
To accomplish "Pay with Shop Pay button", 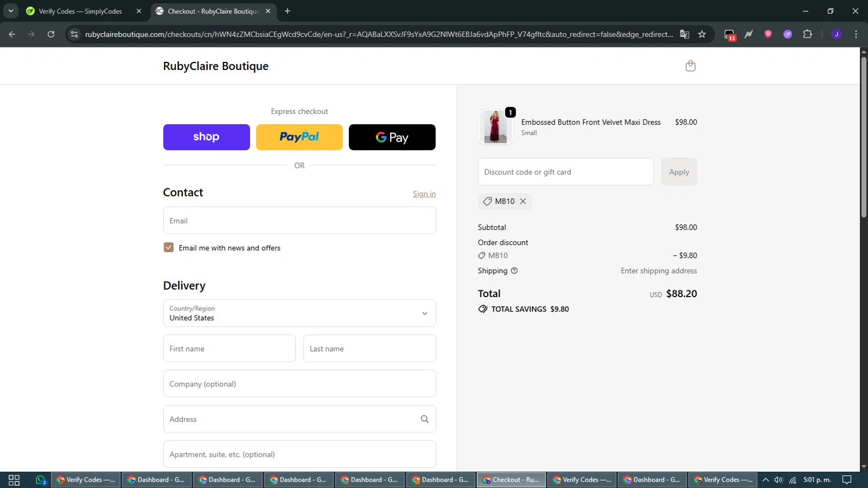I will coord(207,137).
